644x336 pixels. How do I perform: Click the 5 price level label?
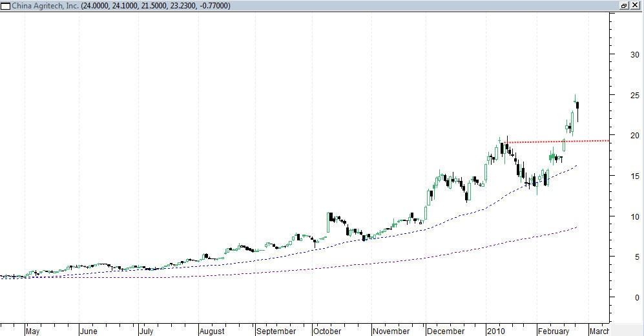pyautogui.click(x=637, y=257)
